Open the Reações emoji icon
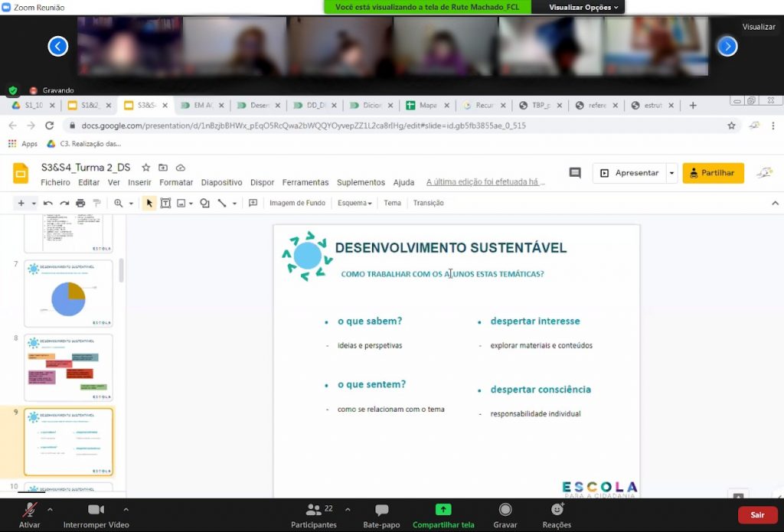The width and height of the screenshot is (784, 532). point(557,511)
